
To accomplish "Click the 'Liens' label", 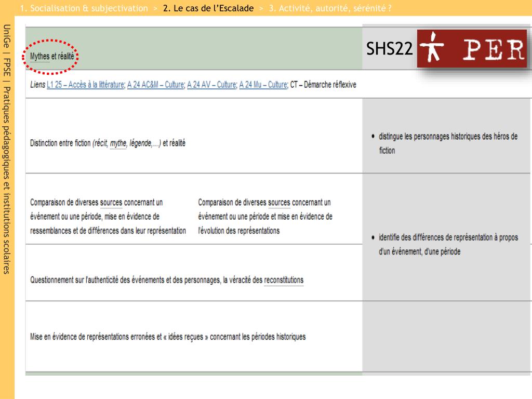I will [x=37, y=85].
